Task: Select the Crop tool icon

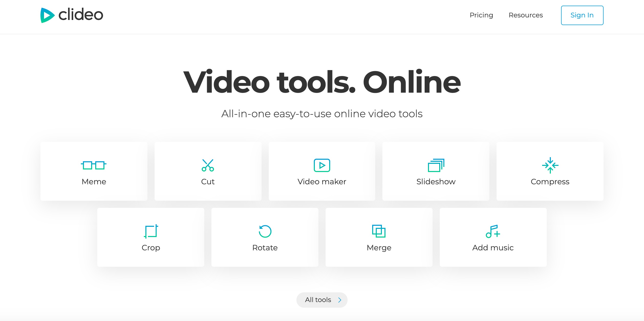Action: point(151,231)
